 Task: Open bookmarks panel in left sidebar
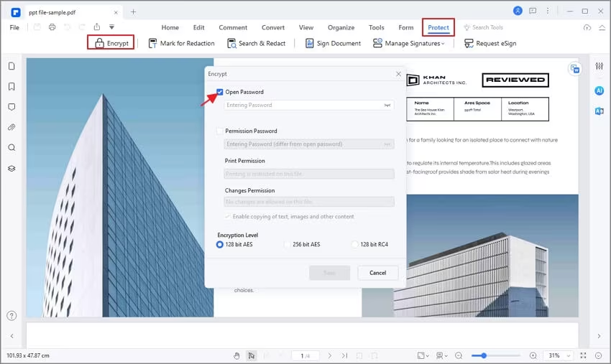[12, 86]
